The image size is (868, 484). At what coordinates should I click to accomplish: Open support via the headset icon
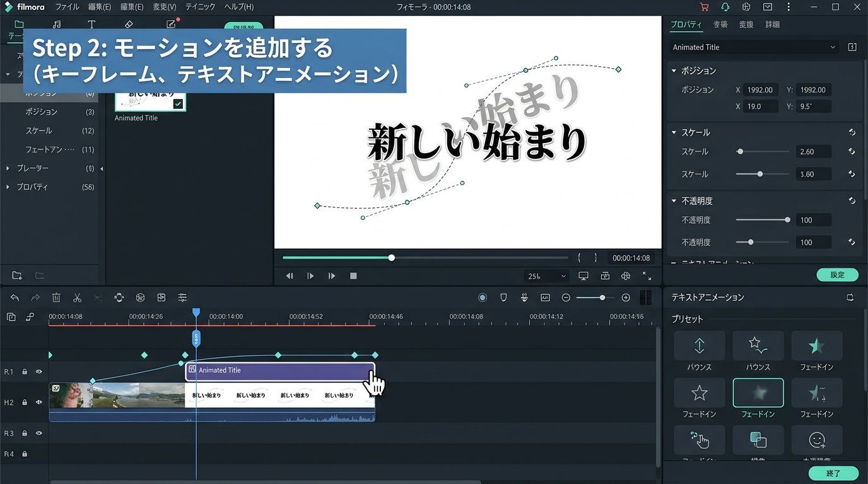point(725,7)
